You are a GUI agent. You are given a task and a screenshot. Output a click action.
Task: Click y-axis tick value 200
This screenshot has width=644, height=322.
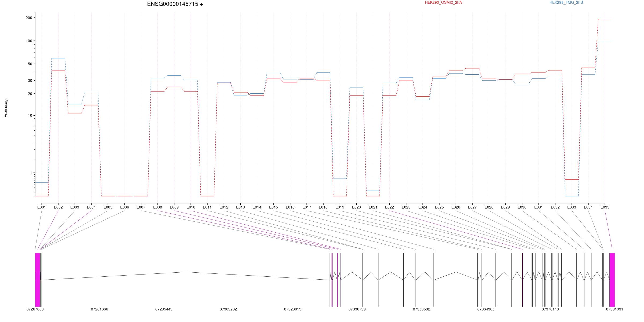[x=29, y=18]
